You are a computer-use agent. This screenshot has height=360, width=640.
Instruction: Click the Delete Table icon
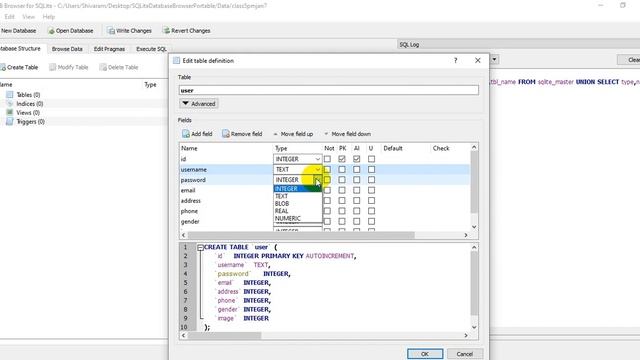[x=103, y=67]
